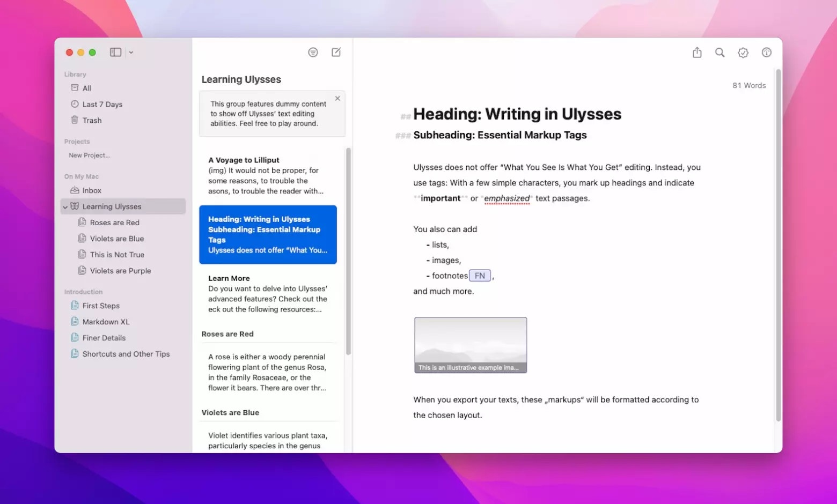Open the sheet list filter icon
The image size is (837, 504).
tap(313, 52)
